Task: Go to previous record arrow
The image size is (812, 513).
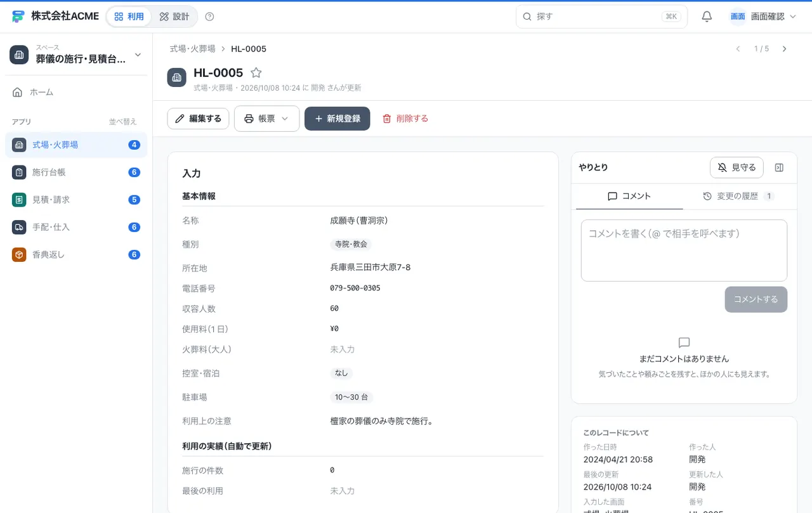Action: 738,49
